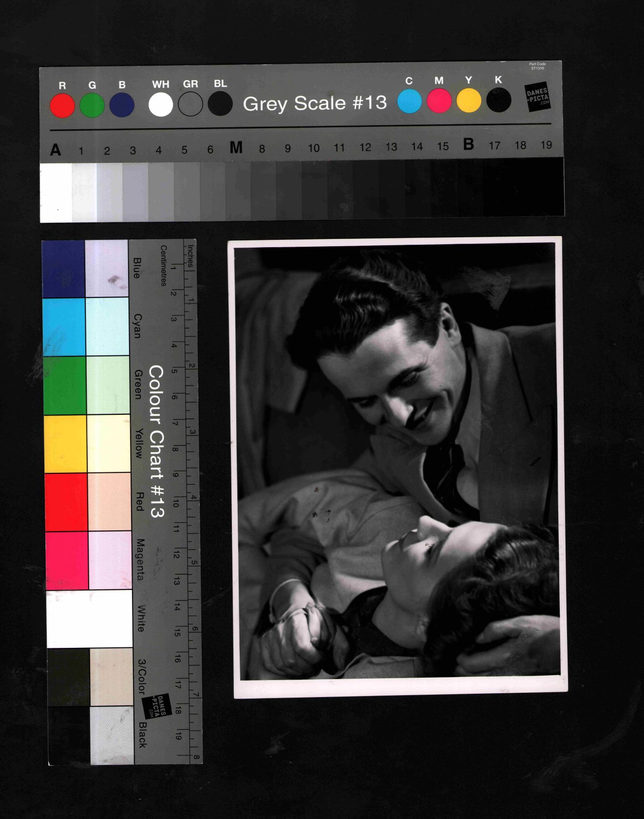Select the dark blue B circle
Screen dimensions: 644x819
(x=122, y=105)
